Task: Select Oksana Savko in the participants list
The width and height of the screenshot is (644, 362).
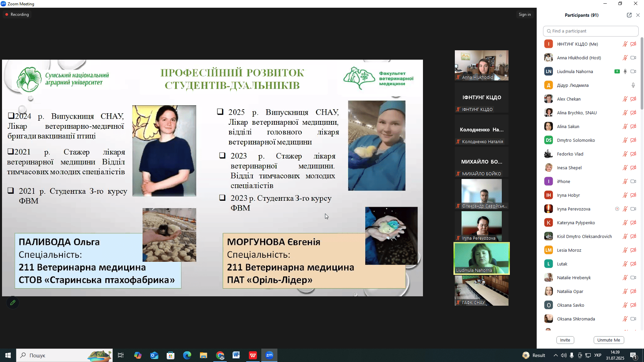Action: [x=590, y=305]
